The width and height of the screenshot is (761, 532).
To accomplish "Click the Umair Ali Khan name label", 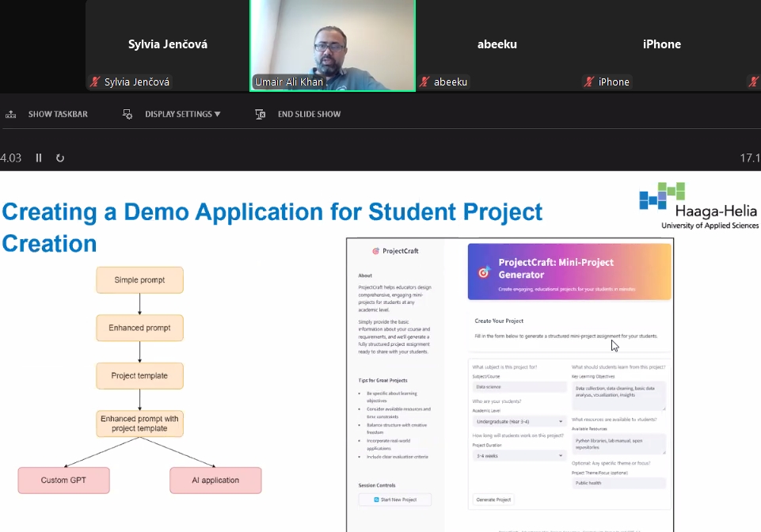I will click(289, 82).
